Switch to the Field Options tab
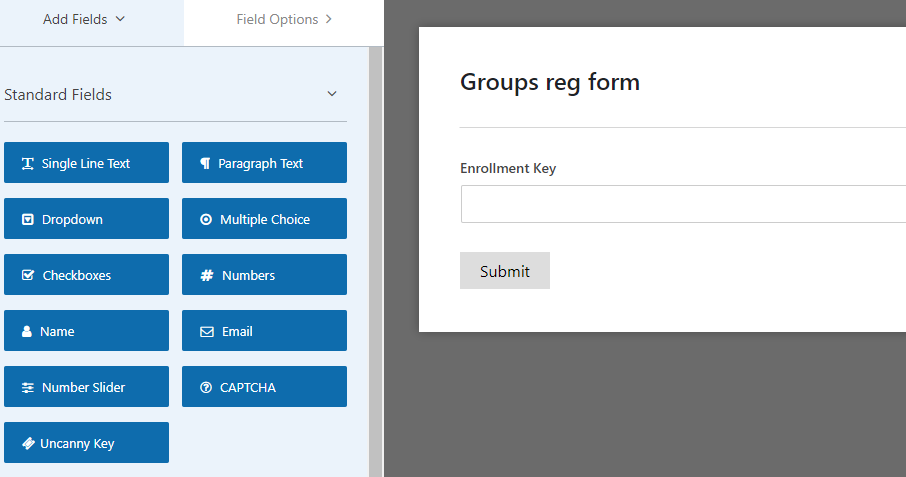Screen dimensions: 906x477 (x=284, y=20)
